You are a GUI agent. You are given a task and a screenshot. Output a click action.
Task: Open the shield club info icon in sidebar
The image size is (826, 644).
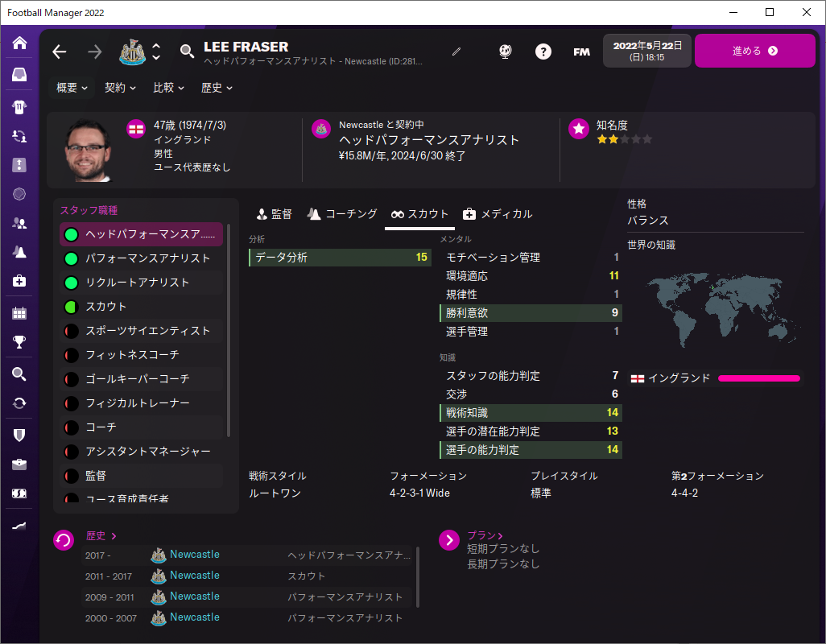point(19,435)
